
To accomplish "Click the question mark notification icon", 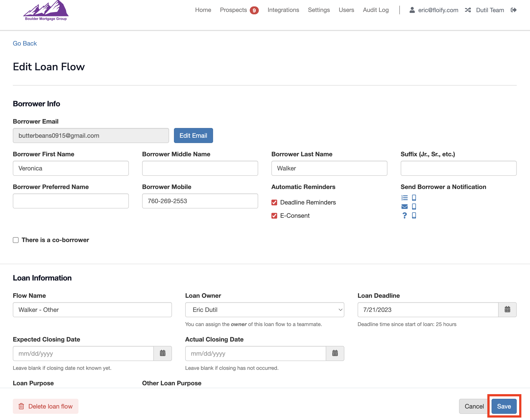I will 404,215.
